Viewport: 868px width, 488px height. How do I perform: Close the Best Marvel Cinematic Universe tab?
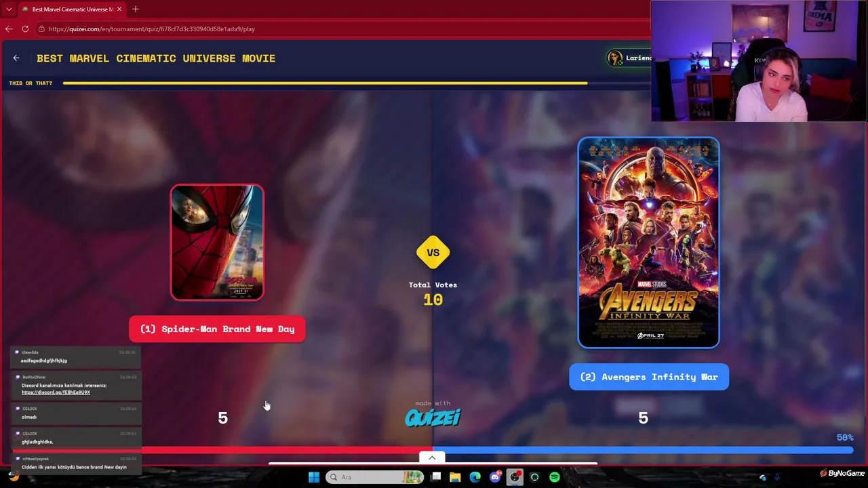tap(119, 9)
